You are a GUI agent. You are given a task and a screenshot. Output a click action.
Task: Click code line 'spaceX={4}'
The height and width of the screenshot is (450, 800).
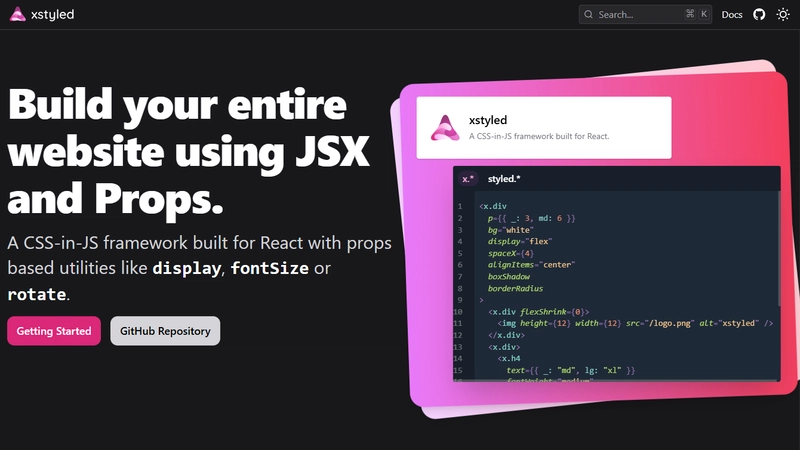click(511, 253)
